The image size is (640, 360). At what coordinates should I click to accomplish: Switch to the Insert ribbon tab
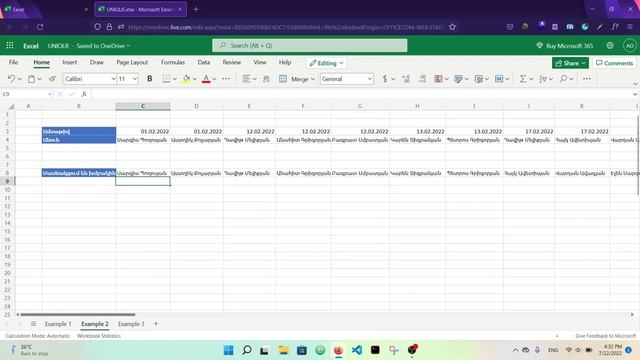69,62
